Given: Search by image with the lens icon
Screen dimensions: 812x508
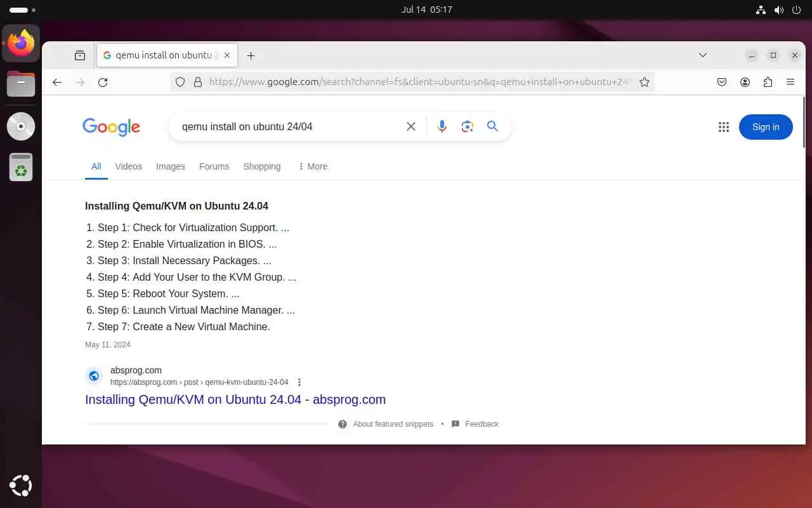Looking at the screenshot, I should point(468,126).
